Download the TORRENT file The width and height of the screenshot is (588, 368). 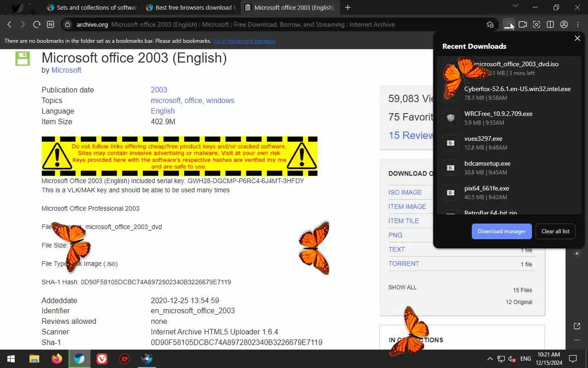tap(404, 264)
